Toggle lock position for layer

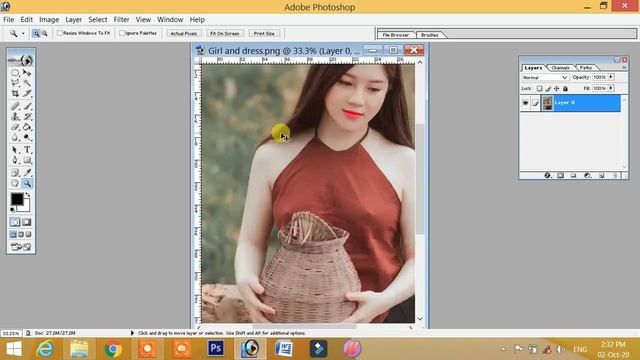click(556, 88)
